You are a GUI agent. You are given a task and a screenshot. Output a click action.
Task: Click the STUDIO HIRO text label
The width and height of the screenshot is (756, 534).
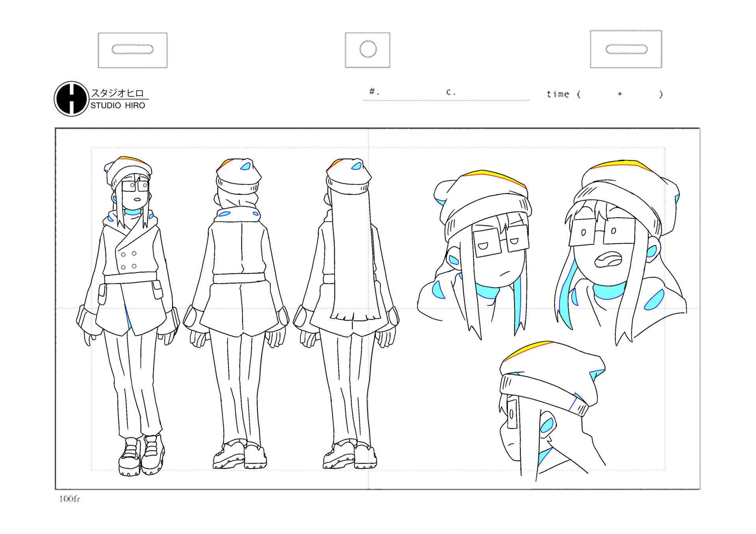pyautogui.click(x=117, y=105)
